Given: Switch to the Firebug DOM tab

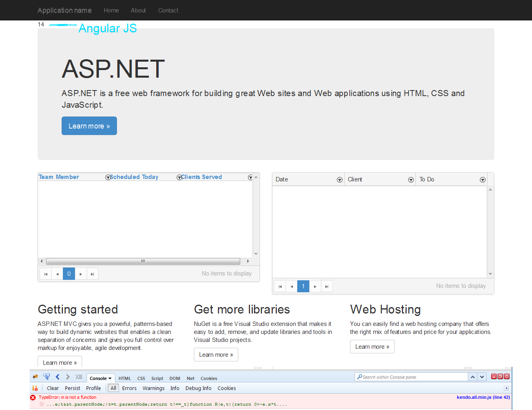Looking at the screenshot, I should 175,378.
